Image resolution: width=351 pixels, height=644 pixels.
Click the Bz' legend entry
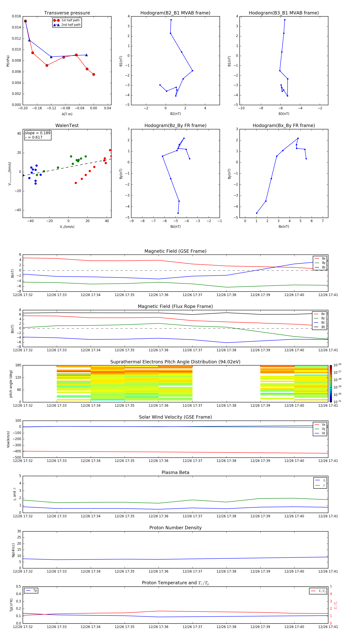coord(320,323)
